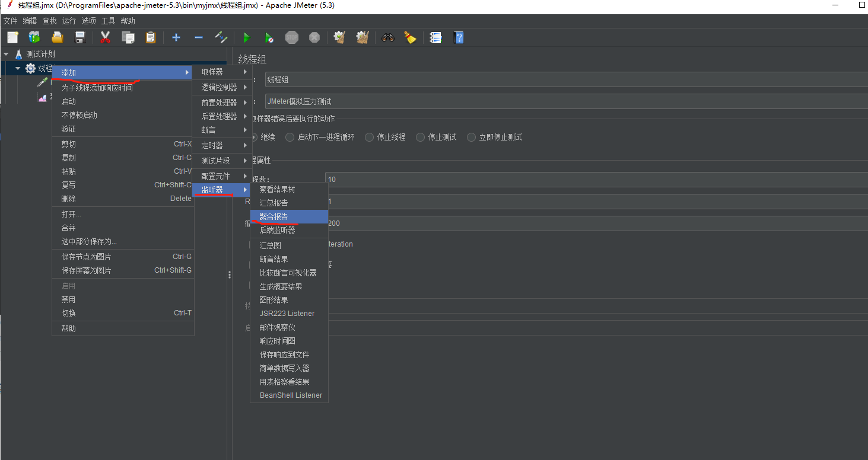Viewport: 868px width, 460px height.
Task: Collapse all nodes with the minus icon
Action: [199, 37]
